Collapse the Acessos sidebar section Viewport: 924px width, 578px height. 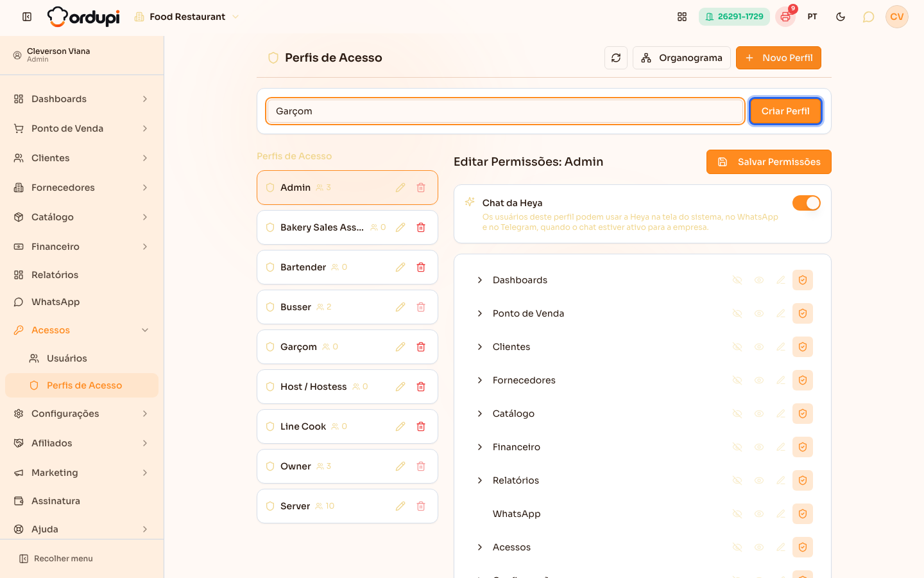click(x=81, y=330)
